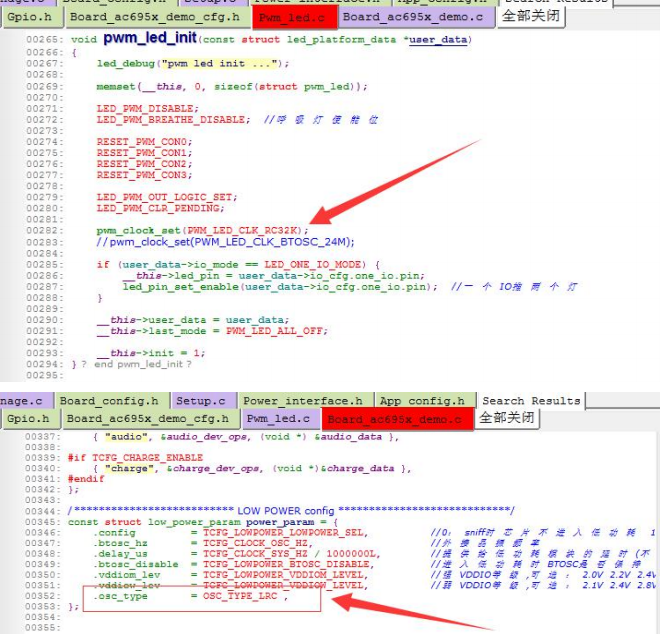Show the Search Results tab above line 00337
Screen dimensions: 660x634
point(531,401)
